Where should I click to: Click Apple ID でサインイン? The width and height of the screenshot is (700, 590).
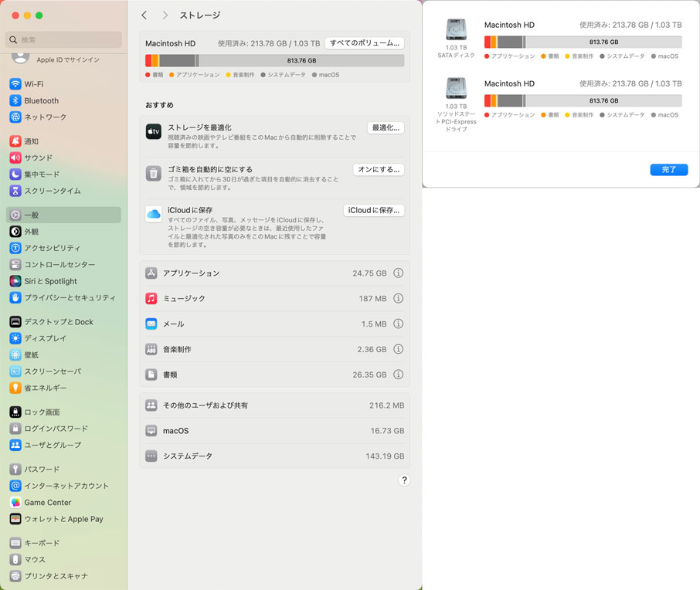(68, 59)
